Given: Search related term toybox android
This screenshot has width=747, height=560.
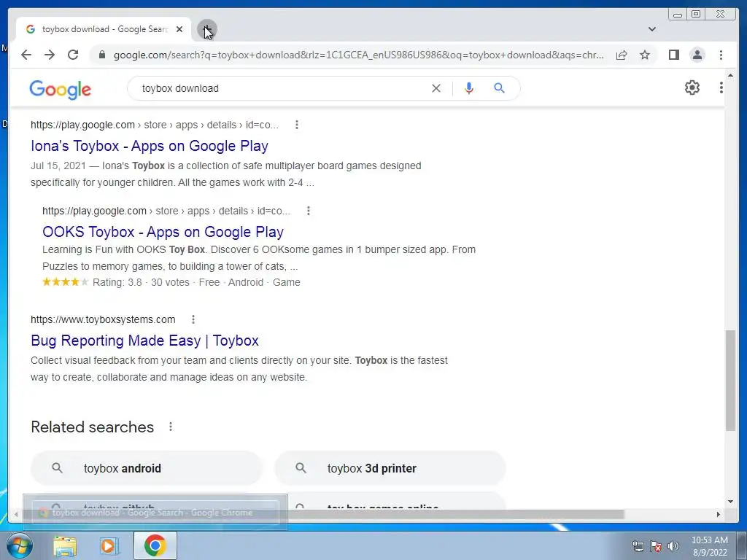Looking at the screenshot, I should pos(147,468).
